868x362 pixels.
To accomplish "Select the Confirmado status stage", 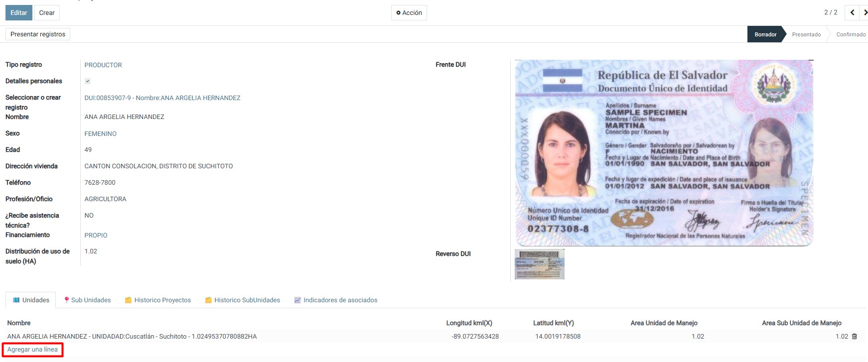I will click(851, 34).
